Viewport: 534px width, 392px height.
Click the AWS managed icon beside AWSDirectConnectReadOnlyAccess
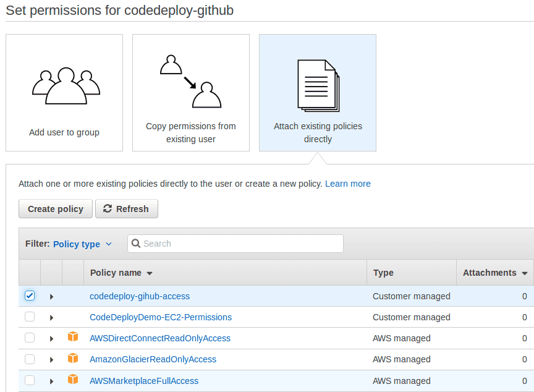click(73, 338)
